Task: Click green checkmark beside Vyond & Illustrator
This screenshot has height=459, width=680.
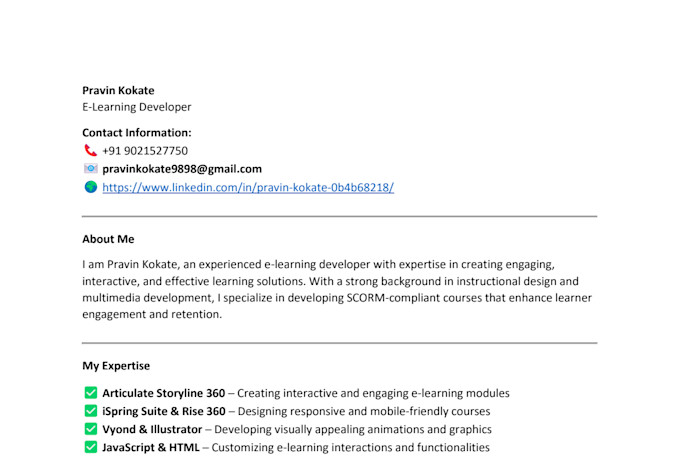Action: click(x=91, y=429)
